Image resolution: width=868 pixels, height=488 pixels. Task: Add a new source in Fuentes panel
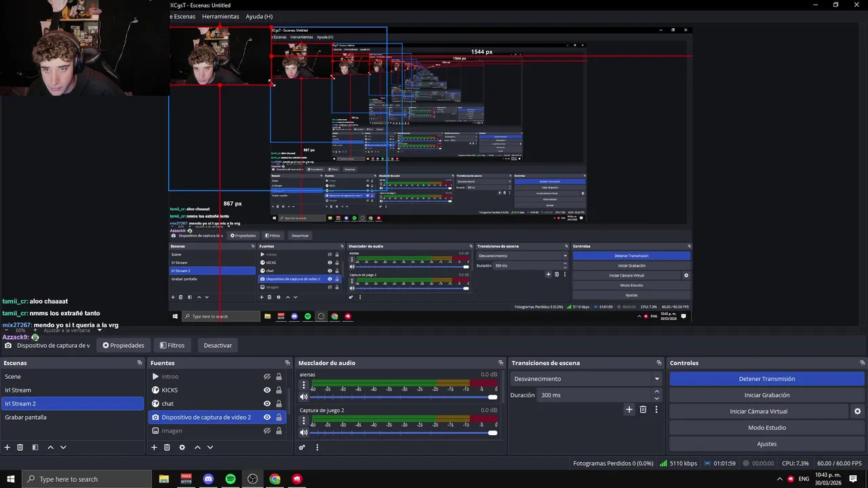tap(154, 447)
